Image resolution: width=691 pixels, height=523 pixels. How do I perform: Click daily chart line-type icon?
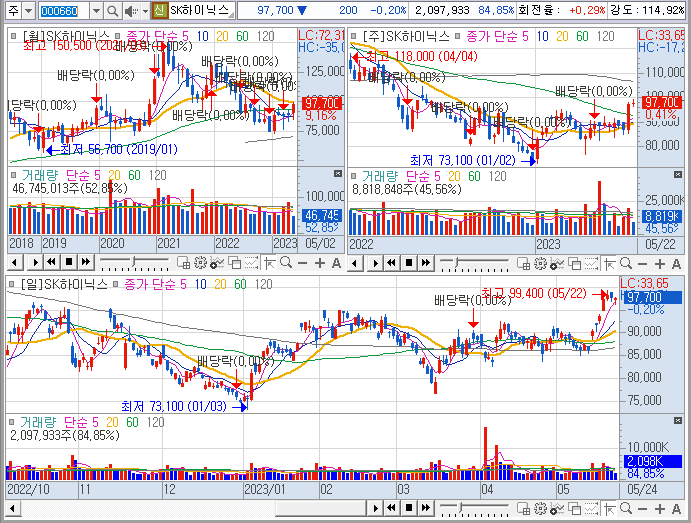(x=591, y=508)
